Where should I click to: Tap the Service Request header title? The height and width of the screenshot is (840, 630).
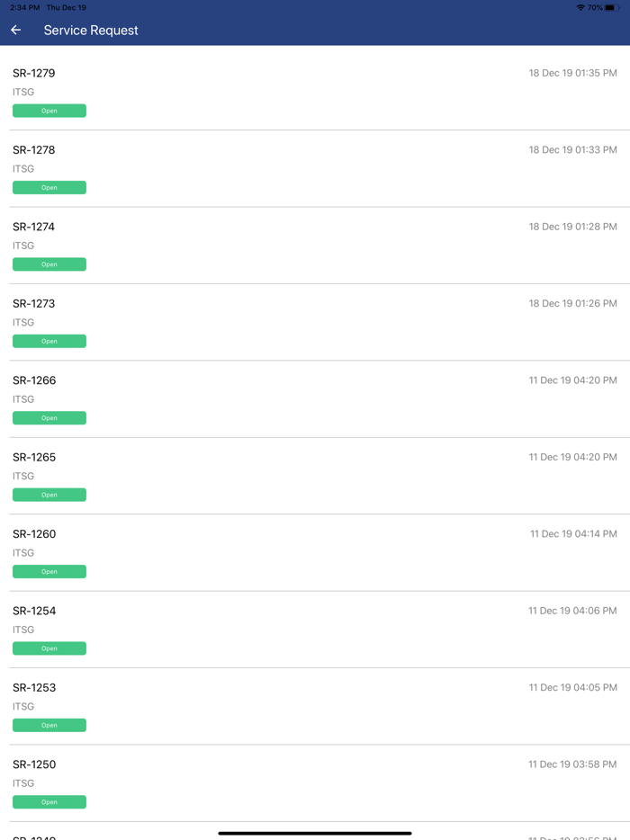[91, 30]
